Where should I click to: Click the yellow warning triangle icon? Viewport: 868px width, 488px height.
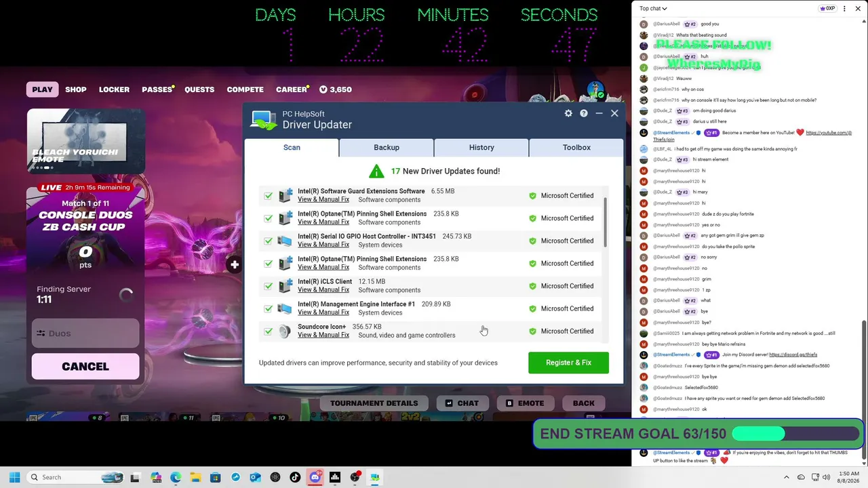[376, 171]
